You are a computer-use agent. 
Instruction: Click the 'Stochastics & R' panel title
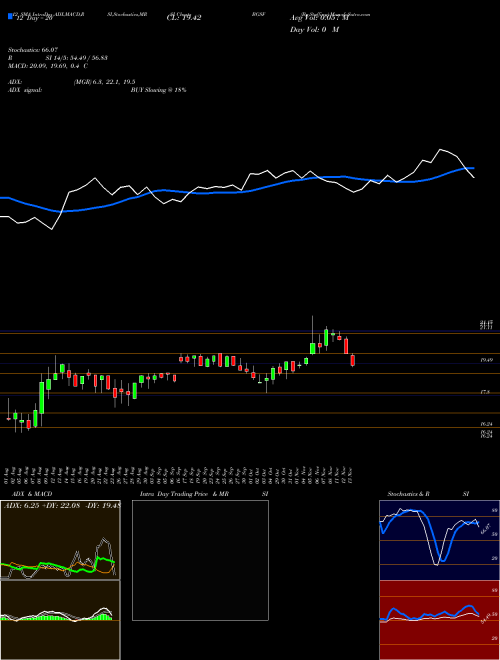tap(409, 494)
